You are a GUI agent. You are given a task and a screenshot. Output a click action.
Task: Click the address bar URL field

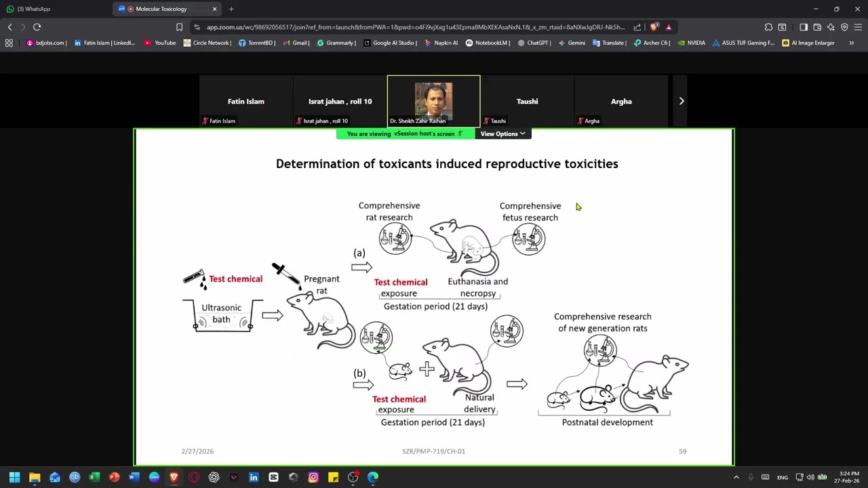pos(415,27)
